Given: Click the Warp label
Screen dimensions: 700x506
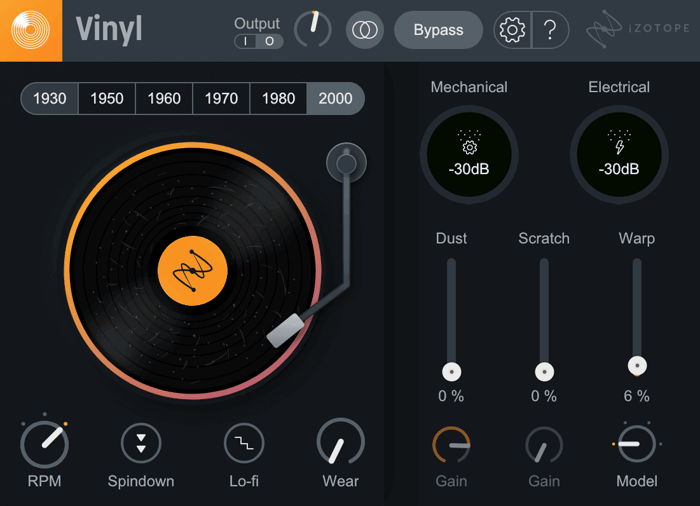Looking at the screenshot, I should 637,238.
